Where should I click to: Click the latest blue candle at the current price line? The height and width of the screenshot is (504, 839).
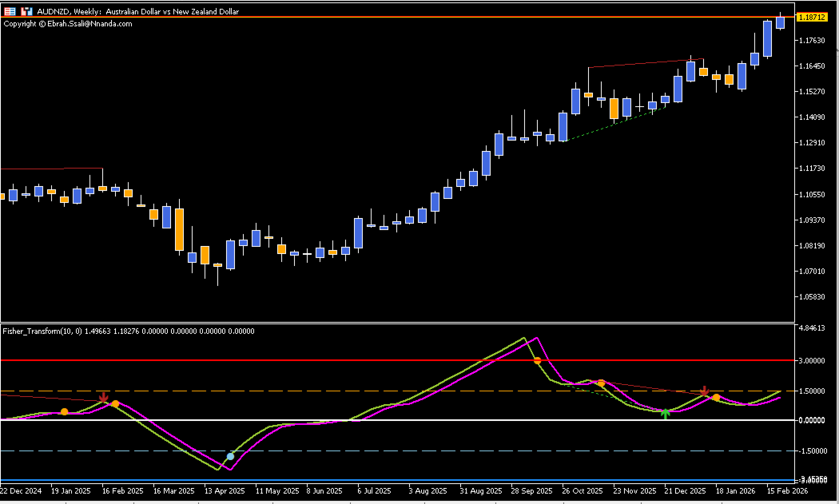(780, 22)
